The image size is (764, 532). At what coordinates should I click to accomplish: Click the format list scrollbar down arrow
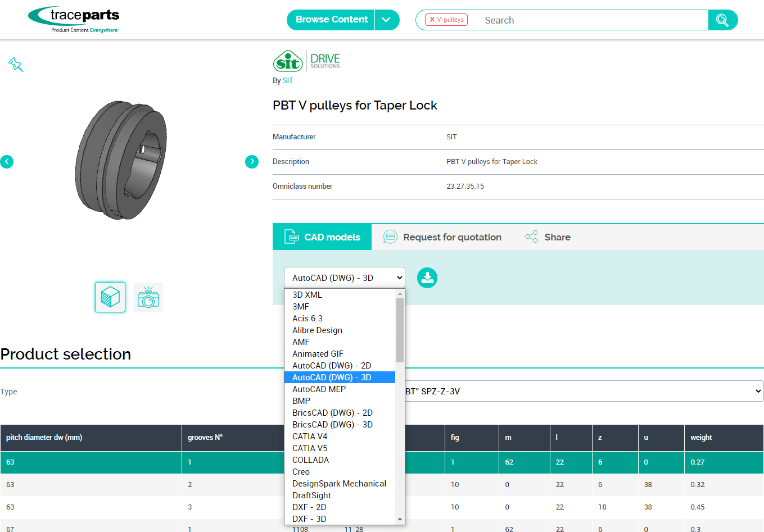[x=400, y=520]
